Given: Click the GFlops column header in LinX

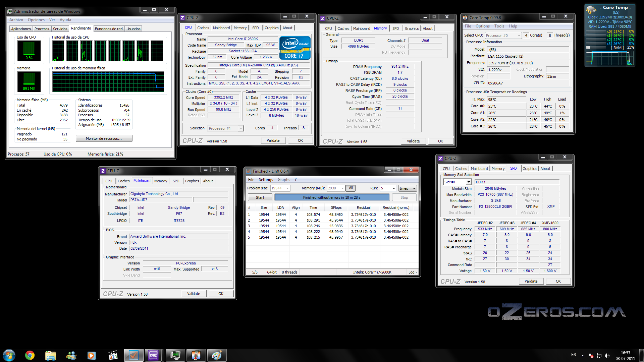Looking at the screenshot, I should (336, 207).
